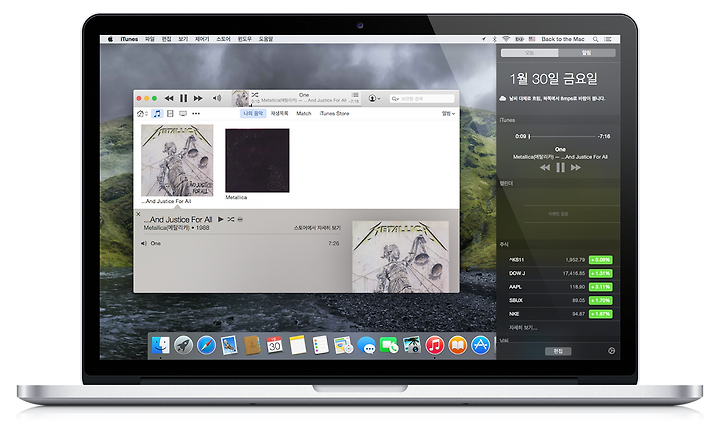
Task: Open the 편집 menu in the menu bar
Action: point(166,39)
